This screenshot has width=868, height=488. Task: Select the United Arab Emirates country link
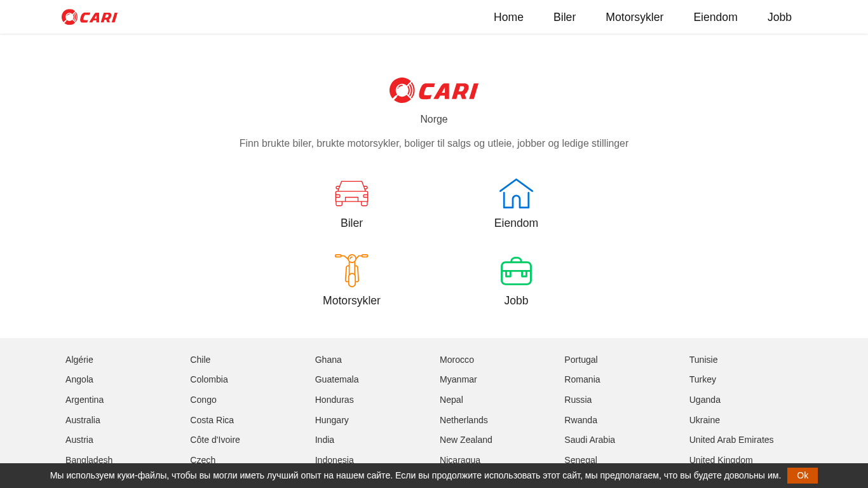(731, 440)
